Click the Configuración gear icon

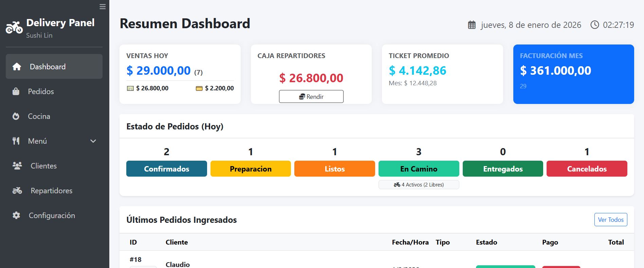(16, 215)
